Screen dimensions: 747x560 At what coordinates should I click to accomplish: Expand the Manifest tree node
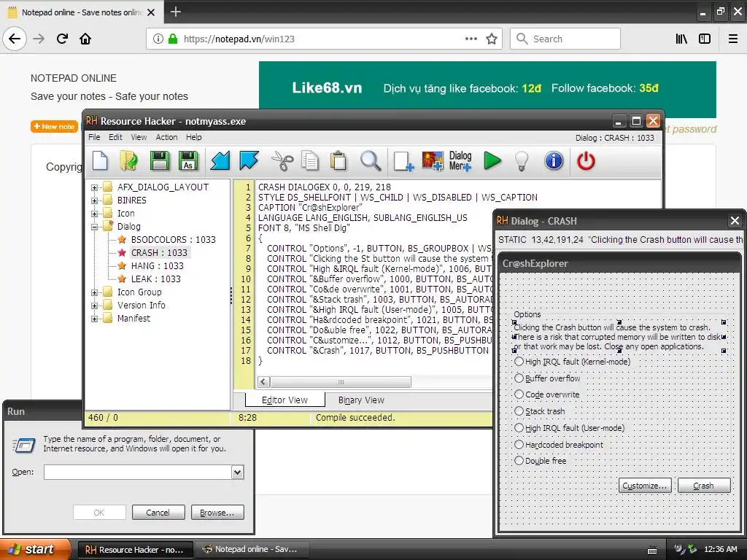[x=94, y=319]
